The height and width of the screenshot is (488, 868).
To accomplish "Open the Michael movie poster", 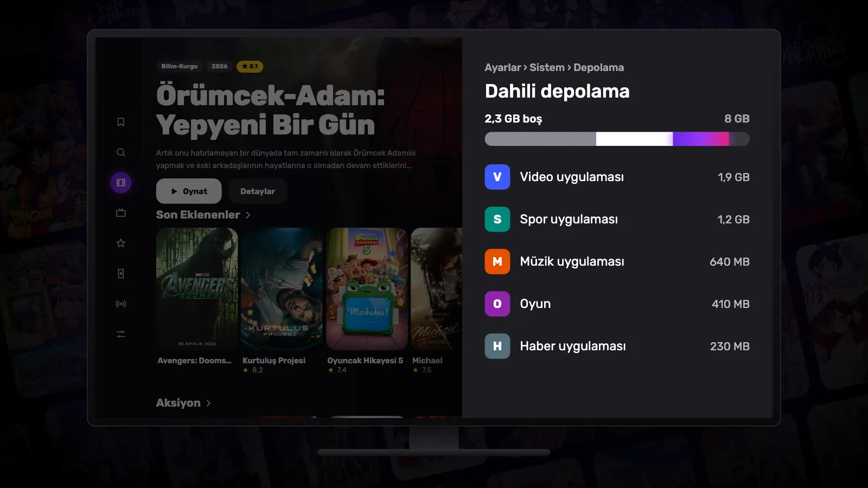I will (437, 288).
